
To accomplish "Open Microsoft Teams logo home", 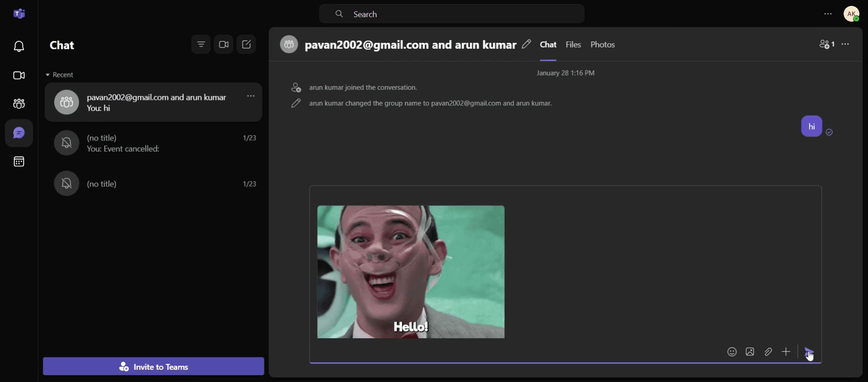I will 19,14.
